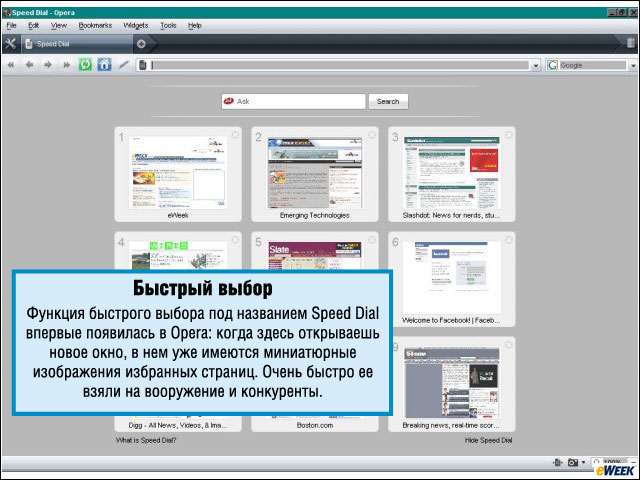Open the closed tabs trash icon

[x=631, y=43]
